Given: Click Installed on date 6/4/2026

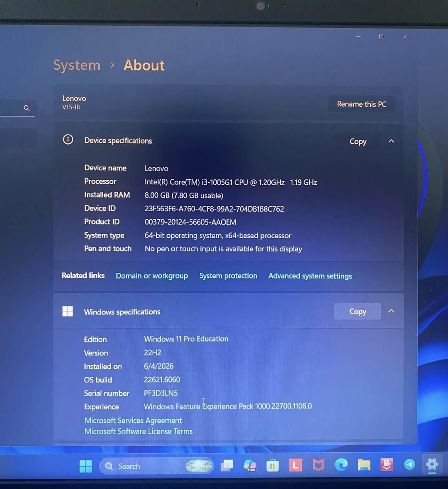Looking at the screenshot, I should (158, 366).
